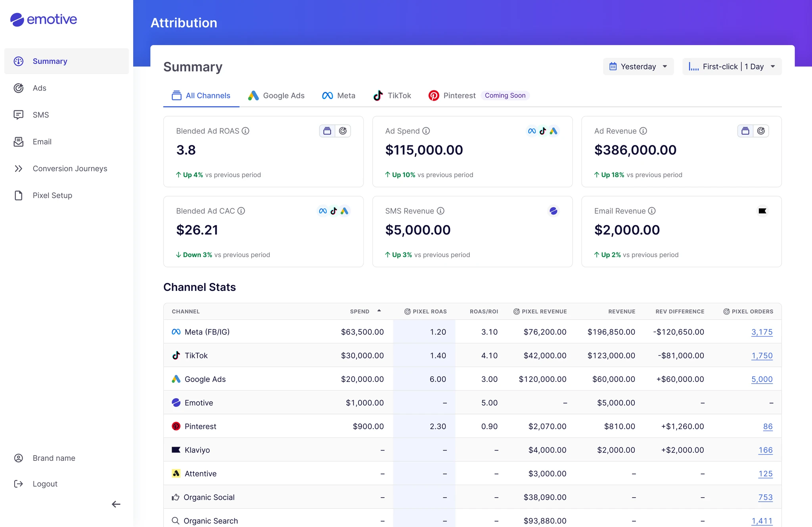
Task: Switch to the Google Ads tab
Action: (276, 95)
